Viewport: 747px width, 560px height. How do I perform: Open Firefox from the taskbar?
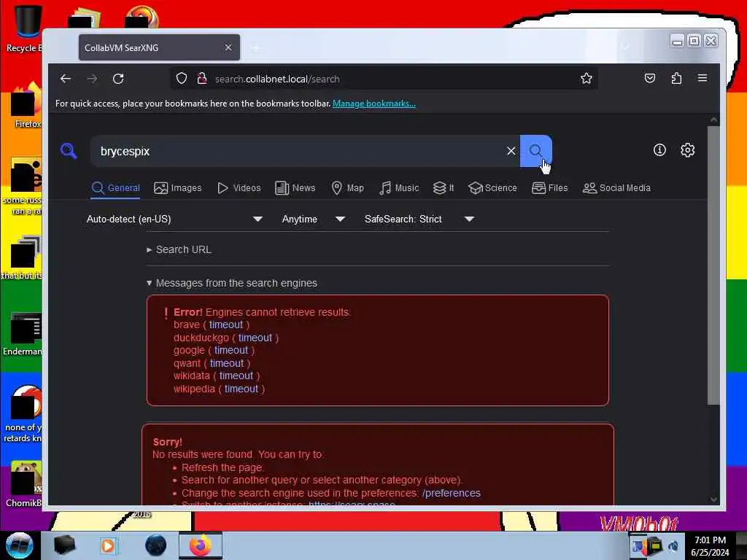pos(200,545)
